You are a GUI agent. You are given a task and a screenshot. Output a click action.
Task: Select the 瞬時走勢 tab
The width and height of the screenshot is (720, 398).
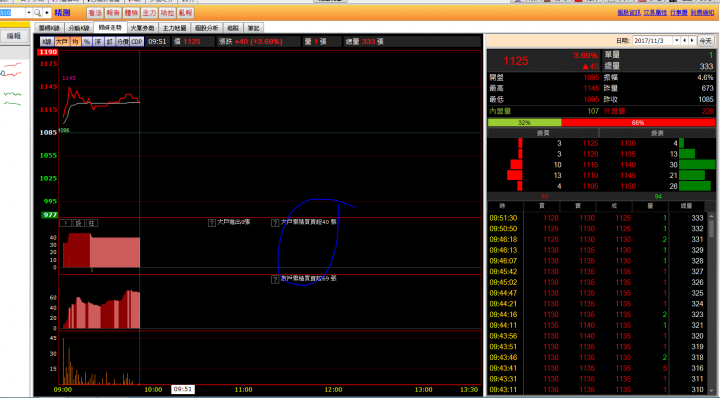coord(110,28)
